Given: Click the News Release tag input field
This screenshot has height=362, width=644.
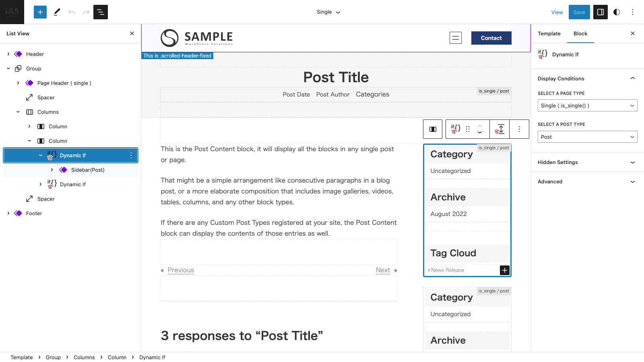Looking at the screenshot, I should click(x=446, y=270).
